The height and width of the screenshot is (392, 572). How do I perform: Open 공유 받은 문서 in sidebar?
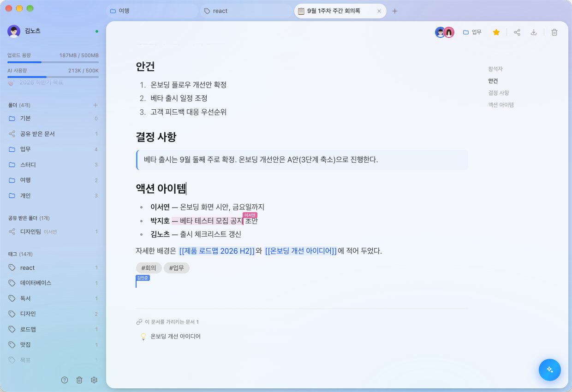[53, 134]
